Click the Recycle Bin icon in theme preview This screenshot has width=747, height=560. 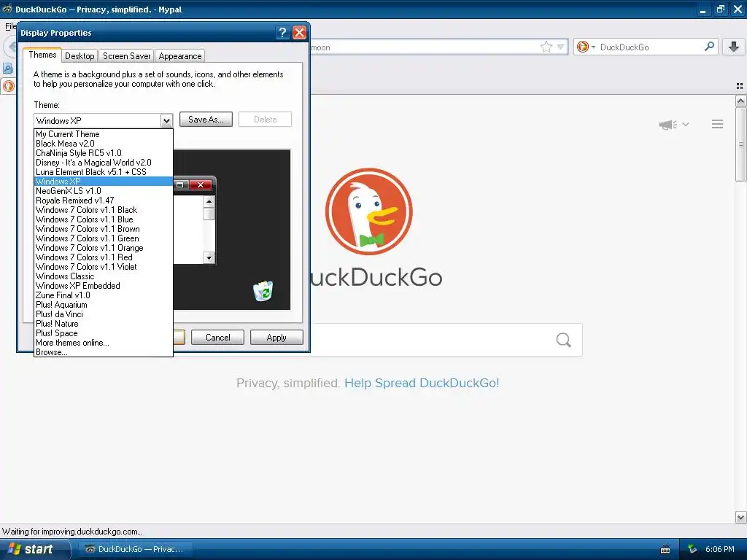click(263, 291)
